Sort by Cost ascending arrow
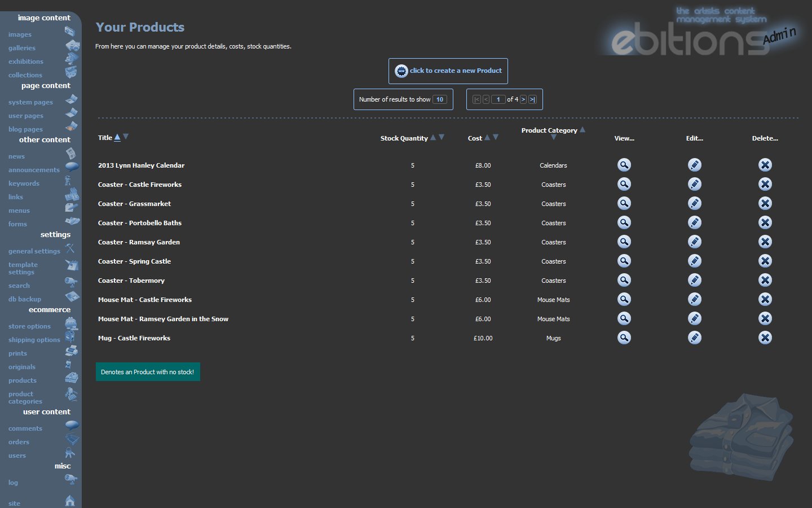The image size is (812, 508). (x=487, y=137)
